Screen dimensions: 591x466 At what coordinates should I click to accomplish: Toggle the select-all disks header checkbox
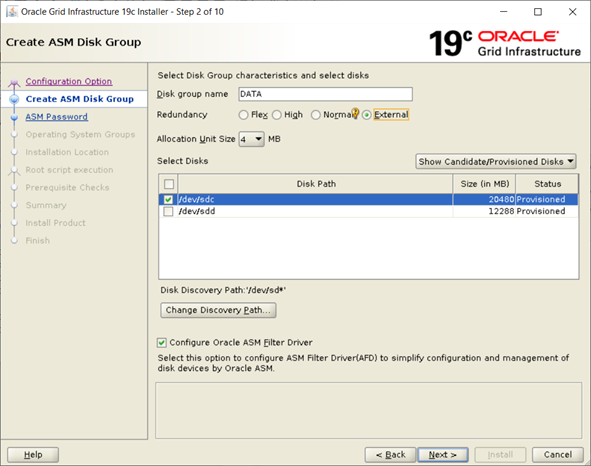tap(169, 184)
